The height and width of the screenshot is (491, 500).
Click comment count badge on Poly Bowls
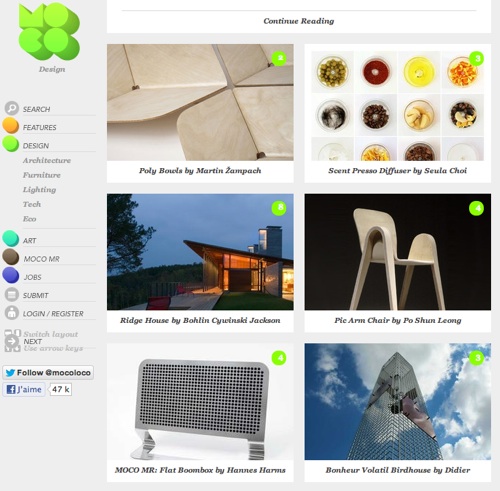(x=279, y=59)
